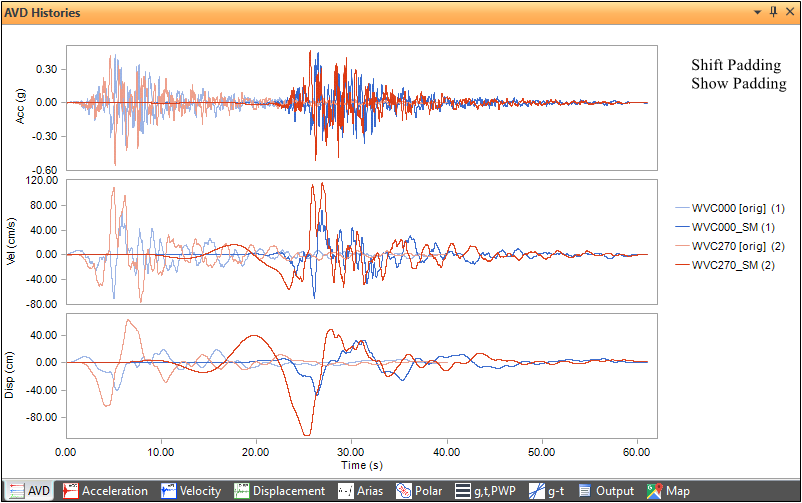Click the Arias tab icon
Viewport: 802px width, 503px height.
point(345,491)
